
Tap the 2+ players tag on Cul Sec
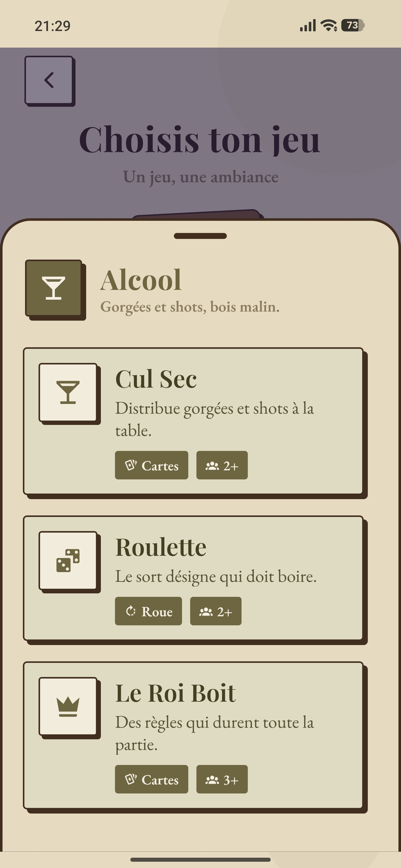click(222, 465)
